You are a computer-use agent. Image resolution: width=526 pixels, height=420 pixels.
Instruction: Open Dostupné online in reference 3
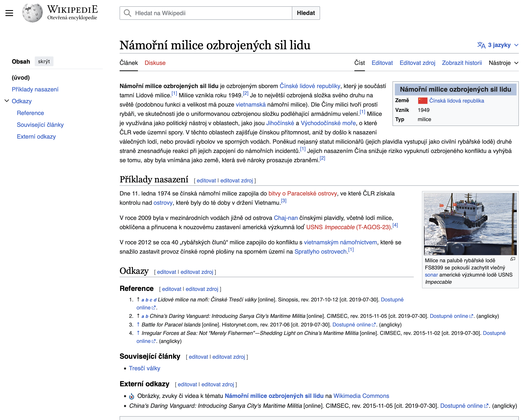click(354, 325)
